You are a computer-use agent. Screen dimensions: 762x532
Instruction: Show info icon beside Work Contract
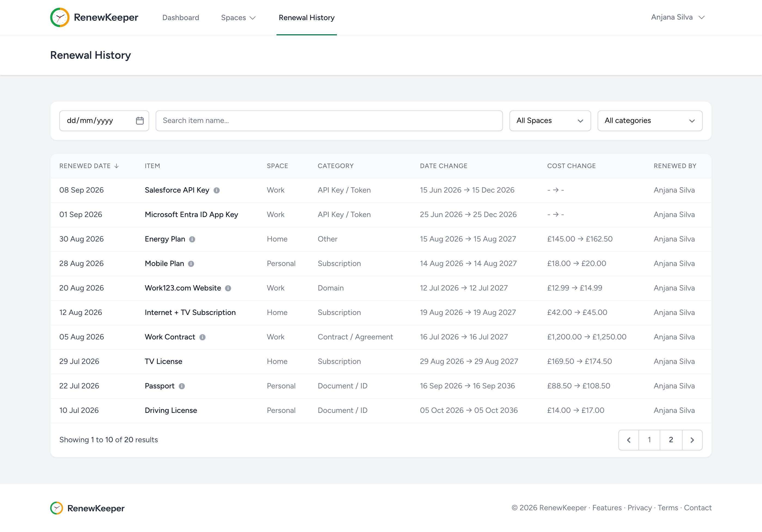coord(202,337)
